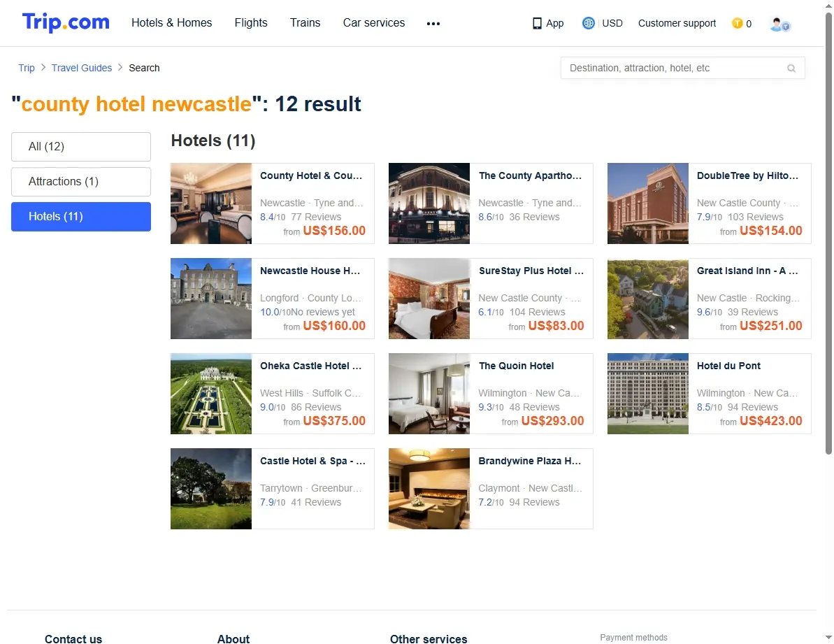
Task: Click the US$375.00 price
Action: [x=334, y=421]
